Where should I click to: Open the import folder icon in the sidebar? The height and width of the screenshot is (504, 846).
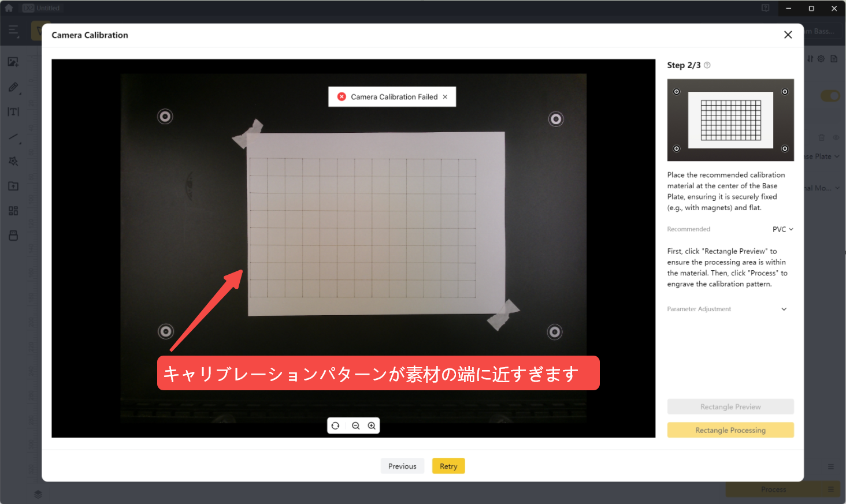[x=13, y=186]
